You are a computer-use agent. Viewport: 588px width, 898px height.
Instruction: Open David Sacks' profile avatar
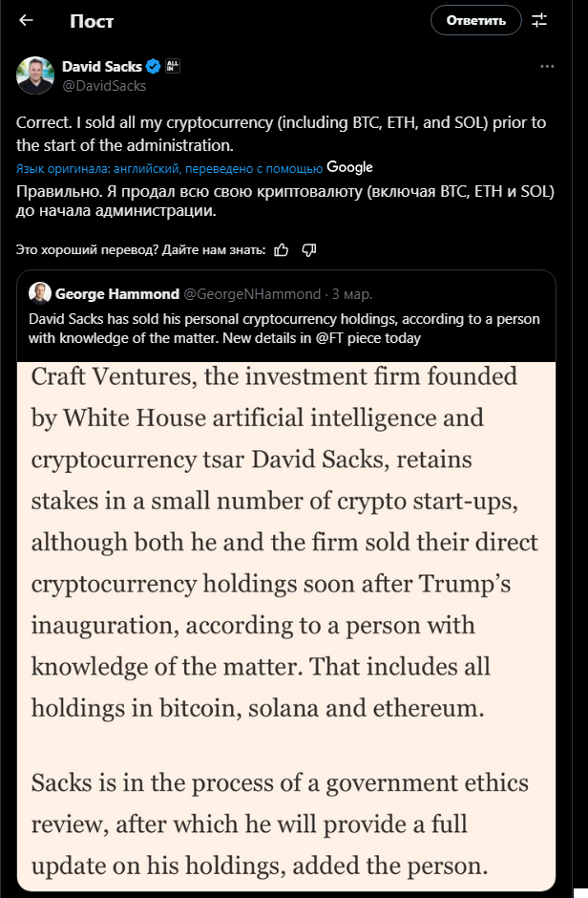[35, 75]
